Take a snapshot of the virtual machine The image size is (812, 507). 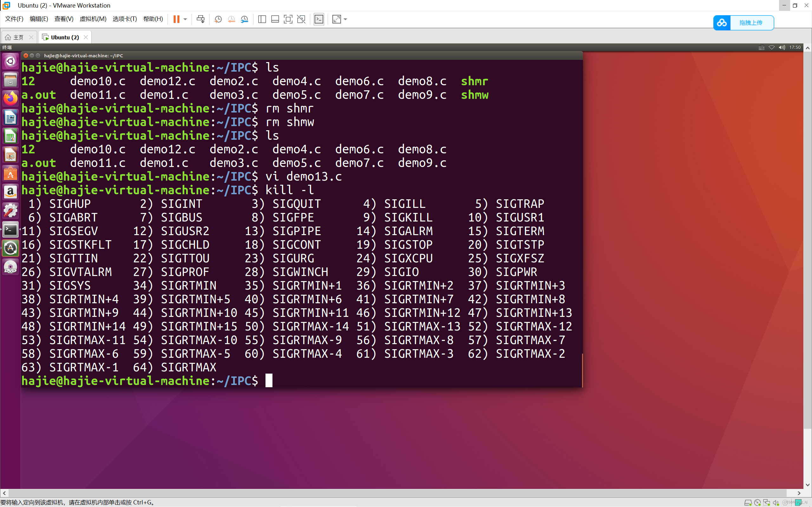coord(218,19)
